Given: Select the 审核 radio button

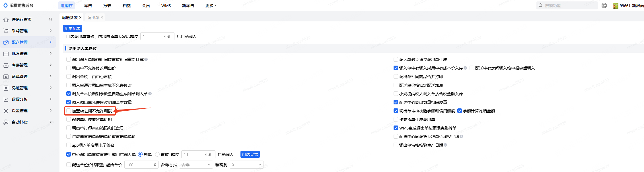Looking at the screenshot, I should (x=157, y=154).
